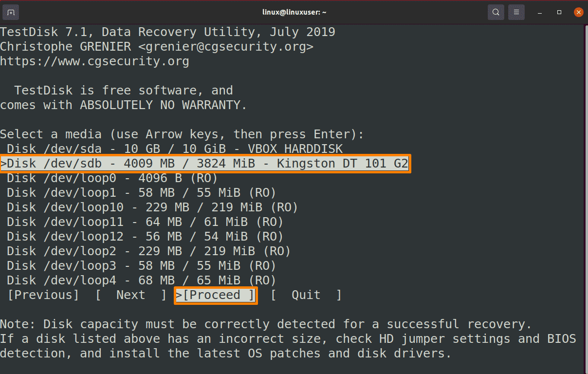
Task: Pick Disk /dev/loop1 58 MB entry
Action: pos(141,193)
